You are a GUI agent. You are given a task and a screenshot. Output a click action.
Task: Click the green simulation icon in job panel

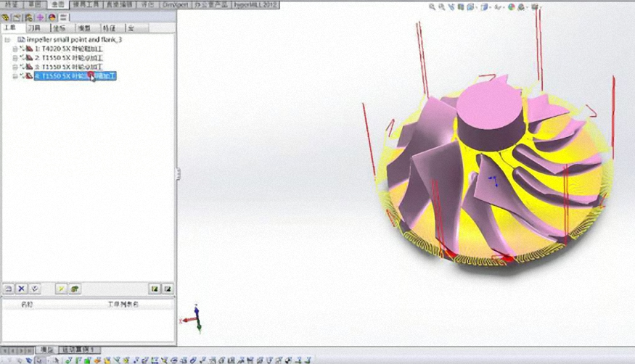tap(75, 289)
